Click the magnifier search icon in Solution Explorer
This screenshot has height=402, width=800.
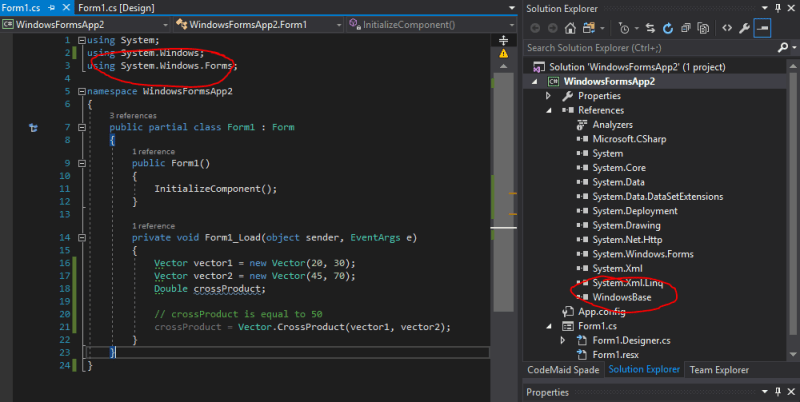click(782, 47)
